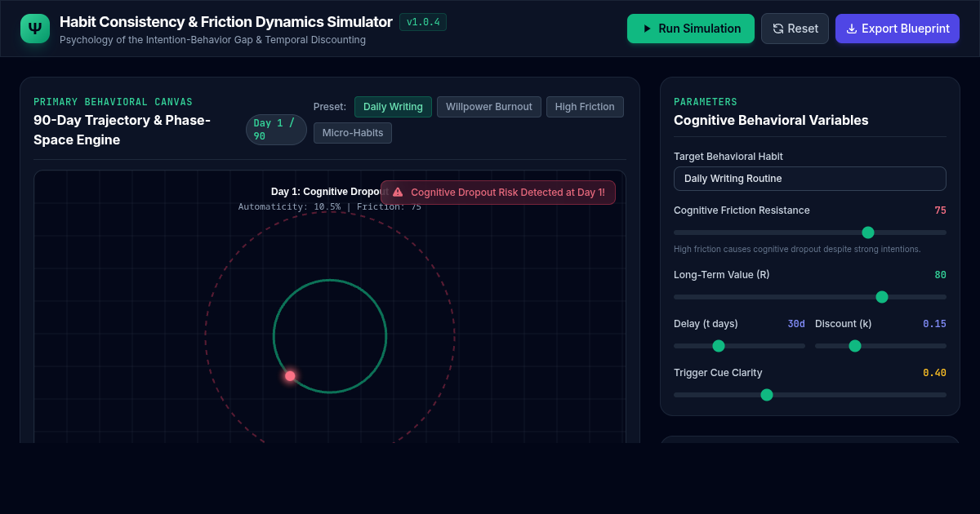The image size is (980, 514).
Task: Click the Day 1 / 90 badge
Action: point(276,130)
